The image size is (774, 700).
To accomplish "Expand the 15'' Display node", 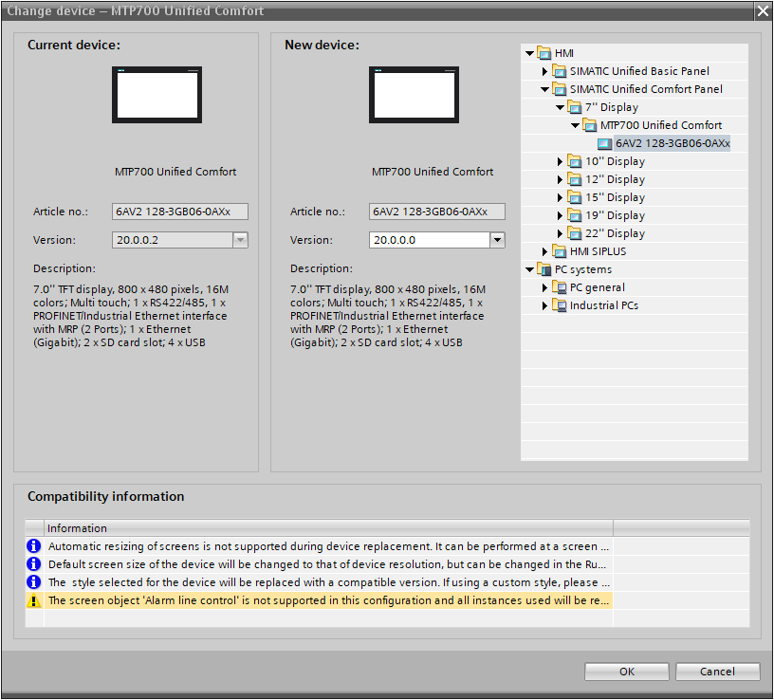I will (561, 197).
